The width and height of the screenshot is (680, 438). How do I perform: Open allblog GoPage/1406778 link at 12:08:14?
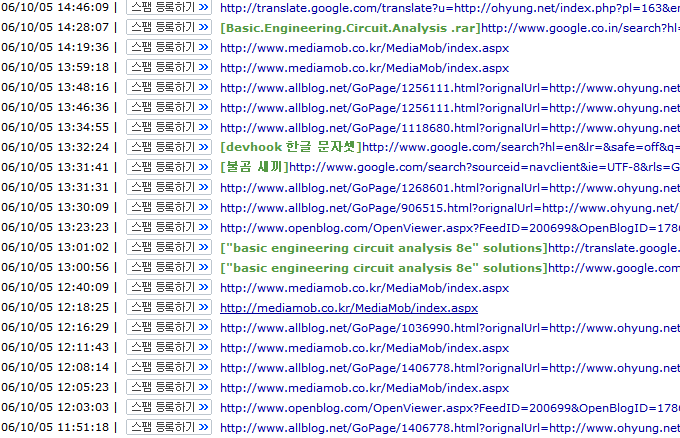(450, 368)
